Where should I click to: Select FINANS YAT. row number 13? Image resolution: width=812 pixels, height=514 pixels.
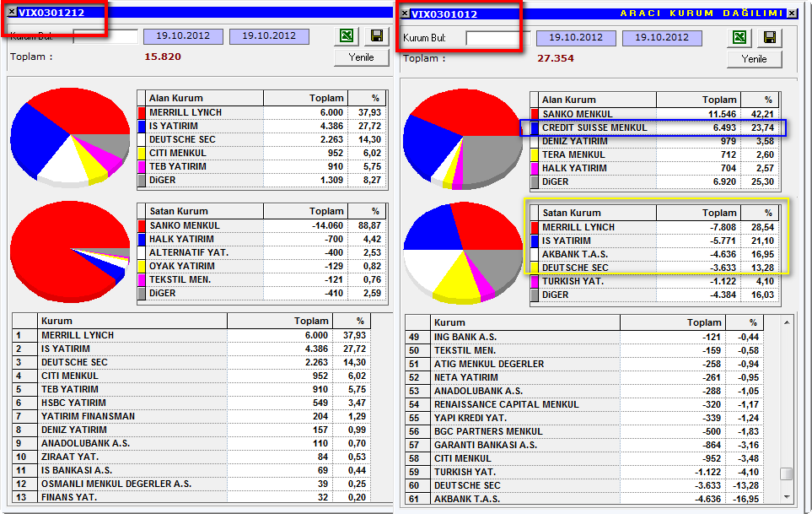191,497
